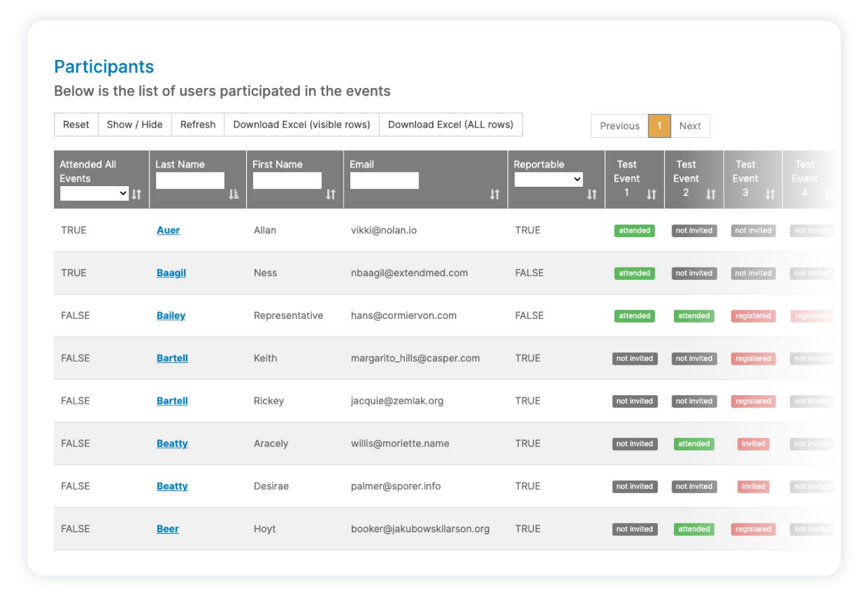
Task: Click the Refresh button
Action: pyautogui.click(x=198, y=125)
